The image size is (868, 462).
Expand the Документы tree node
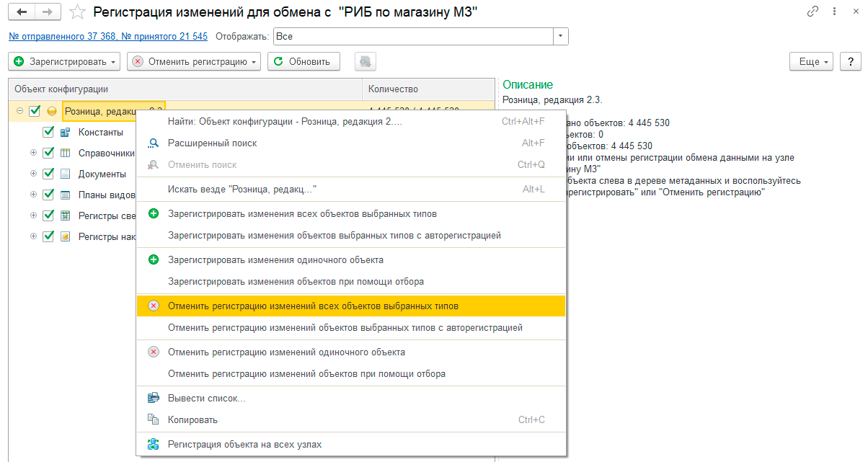coord(33,174)
